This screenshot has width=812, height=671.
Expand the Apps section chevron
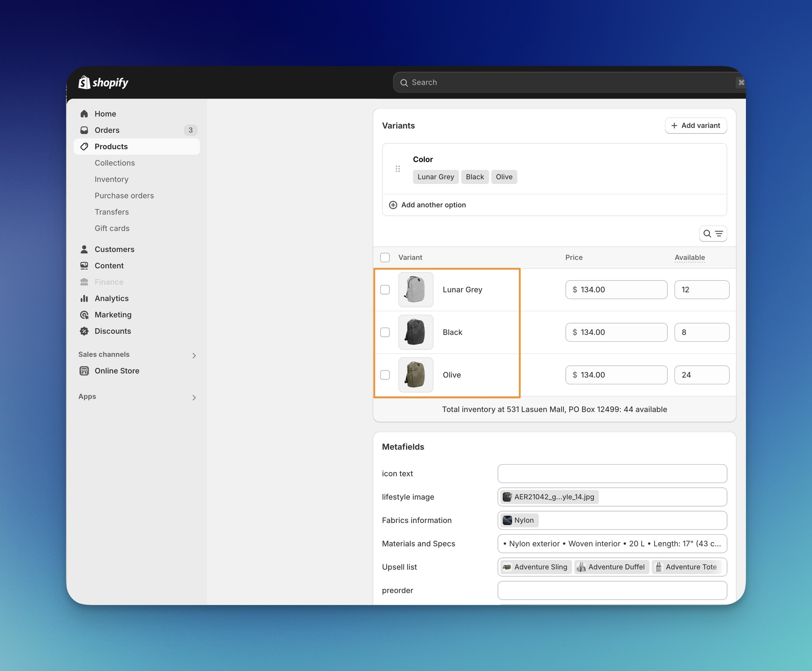point(194,397)
